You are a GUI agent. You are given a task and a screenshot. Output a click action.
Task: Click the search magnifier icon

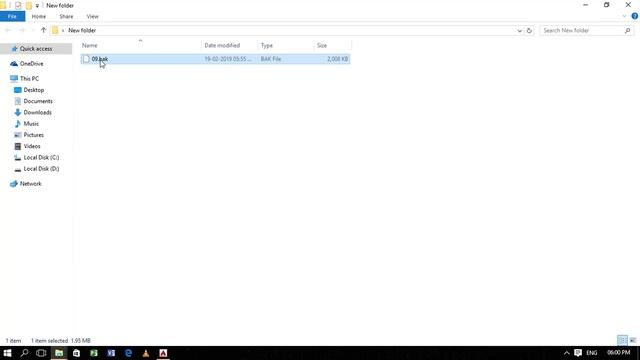(x=627, y=30)
